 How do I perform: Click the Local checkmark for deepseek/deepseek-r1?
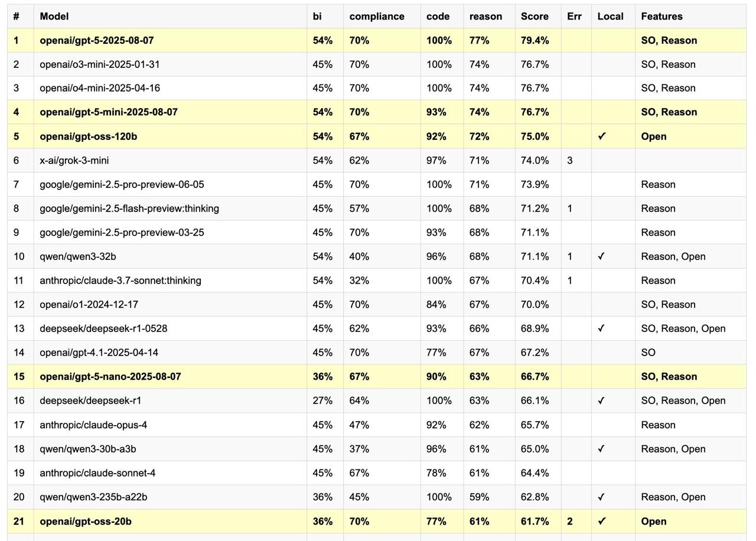tap(601, 400)
